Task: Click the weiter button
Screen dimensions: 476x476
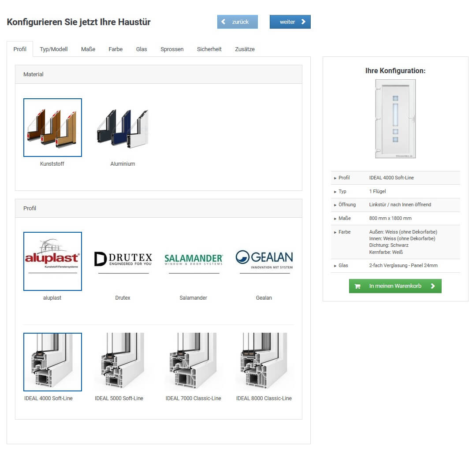Action: pyautogui.click(x=290, y=22)
